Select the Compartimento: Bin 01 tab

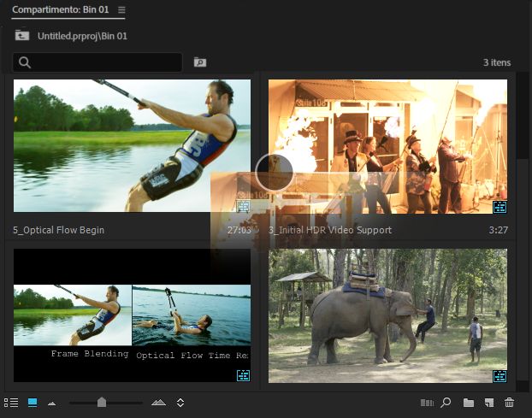(x=61, y=9)
